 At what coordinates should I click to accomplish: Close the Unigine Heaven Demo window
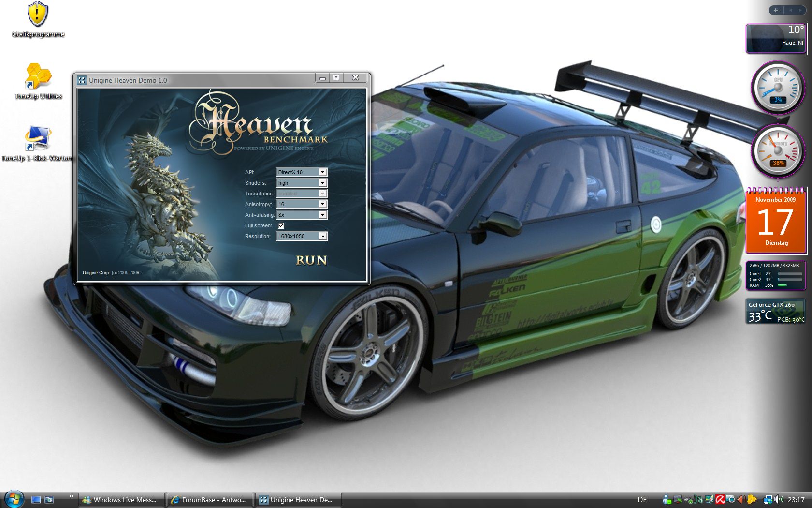(356, 78)
